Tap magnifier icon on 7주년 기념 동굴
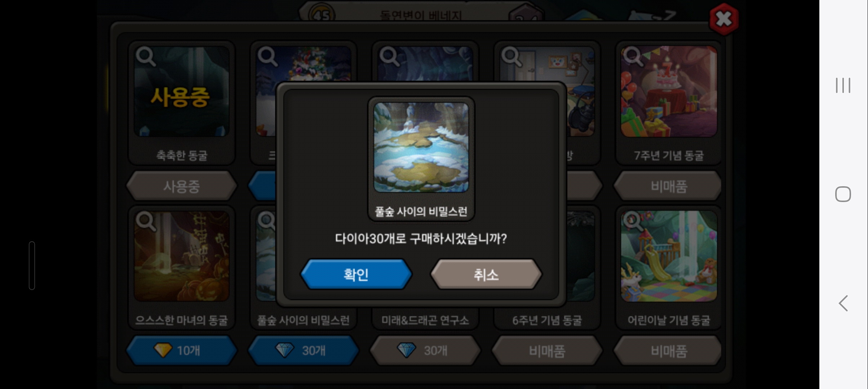 coord(633,56)
